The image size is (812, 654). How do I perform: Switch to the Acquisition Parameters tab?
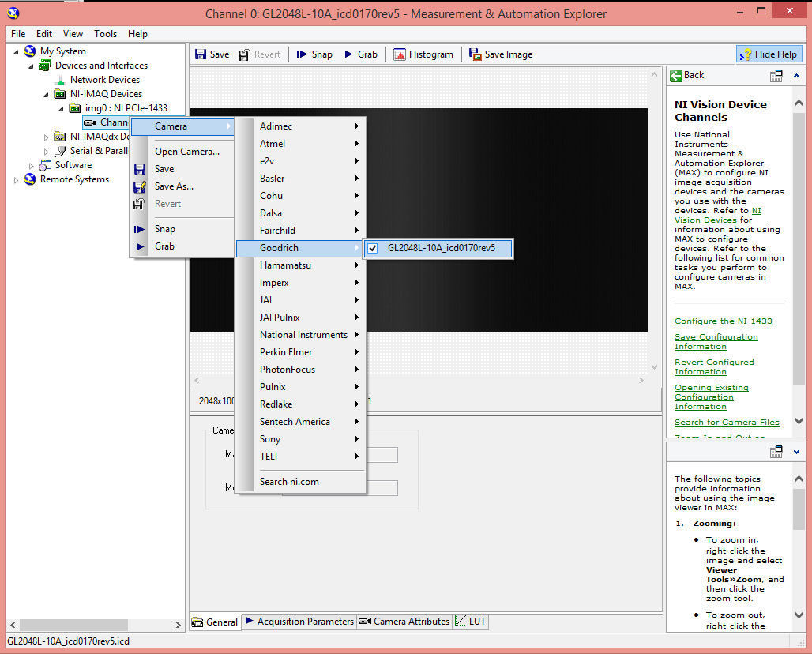299,622
